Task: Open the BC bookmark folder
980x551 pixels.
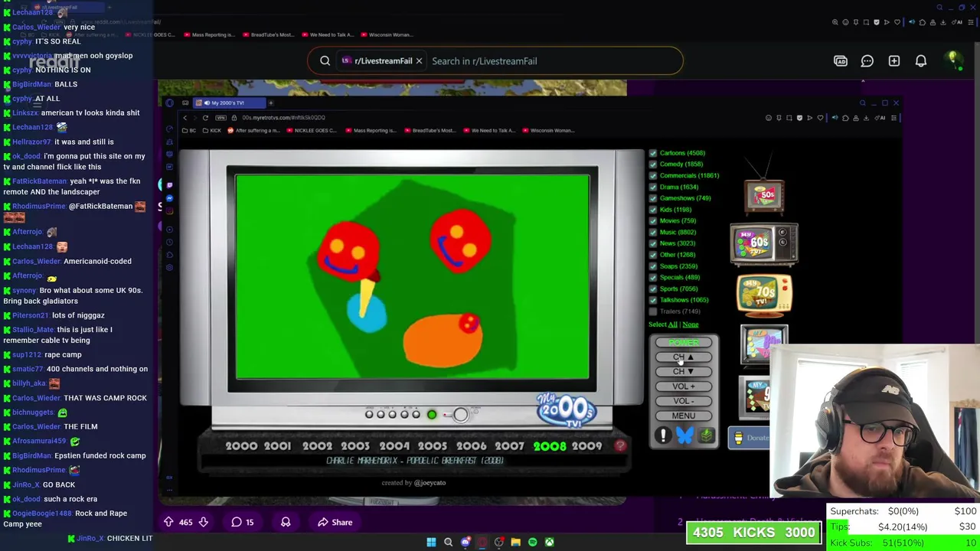Action: (x=188, y=130)
